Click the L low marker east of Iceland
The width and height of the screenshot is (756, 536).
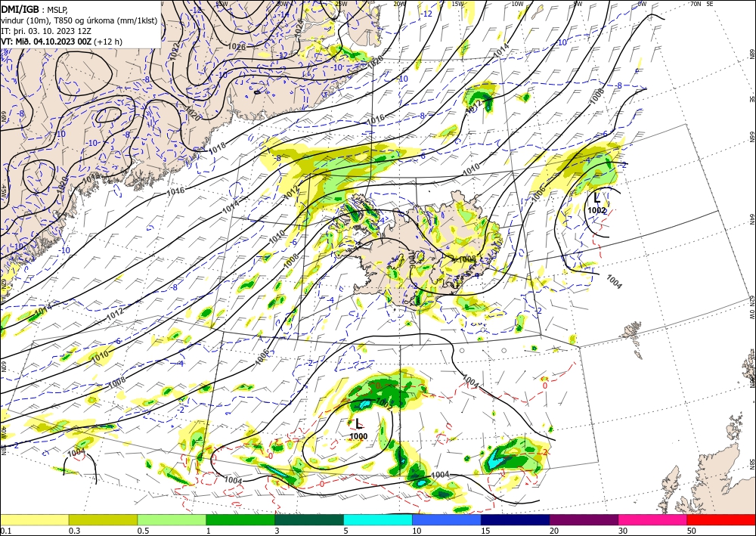(597, 197)
